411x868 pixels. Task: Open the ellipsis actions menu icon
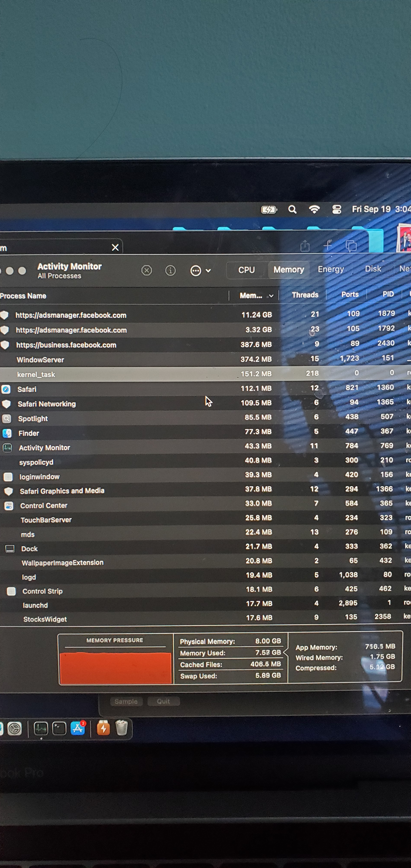(196, 270)
